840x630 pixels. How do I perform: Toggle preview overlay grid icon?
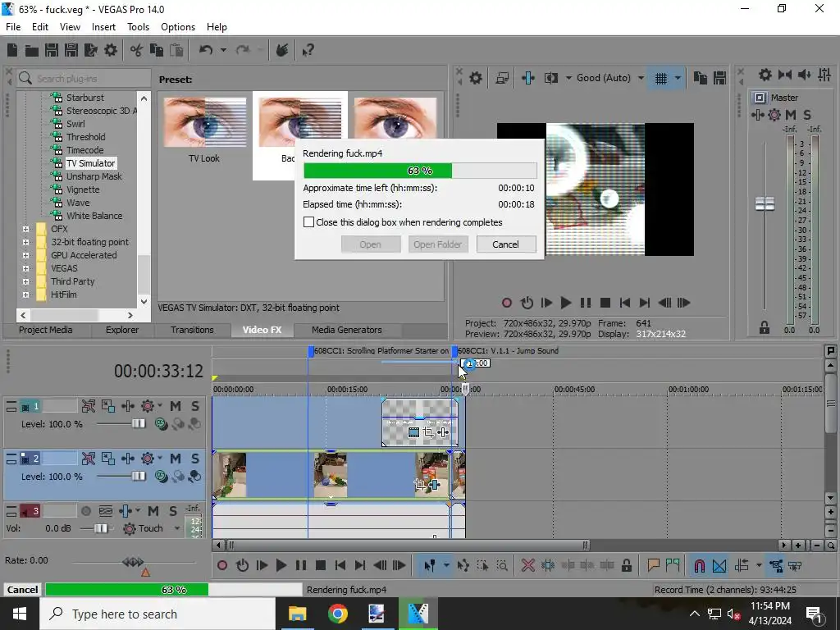pyautogui.click(x=661, y=78)
